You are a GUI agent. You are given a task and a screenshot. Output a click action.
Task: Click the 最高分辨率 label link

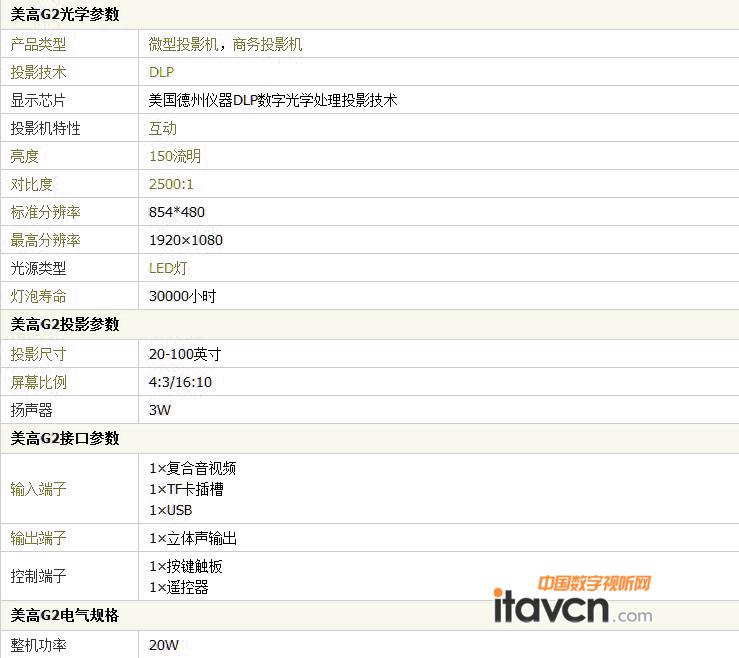coord(45,240)
